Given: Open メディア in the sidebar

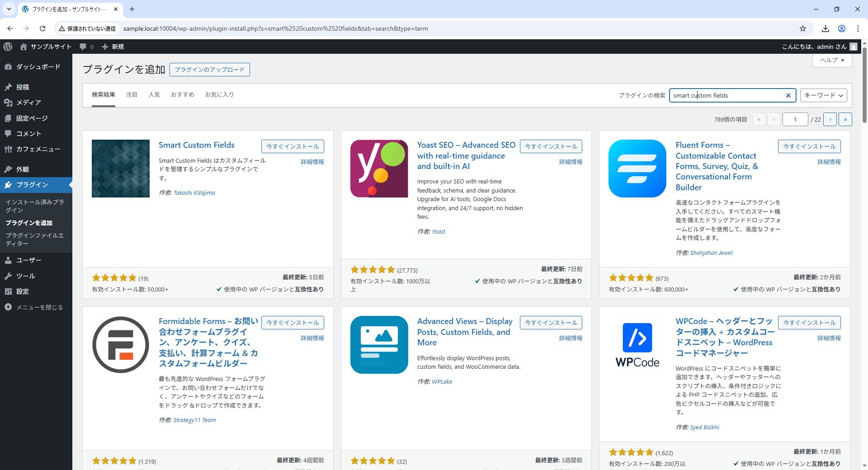Looking at the screenshot, I should [x=36, y=103].
